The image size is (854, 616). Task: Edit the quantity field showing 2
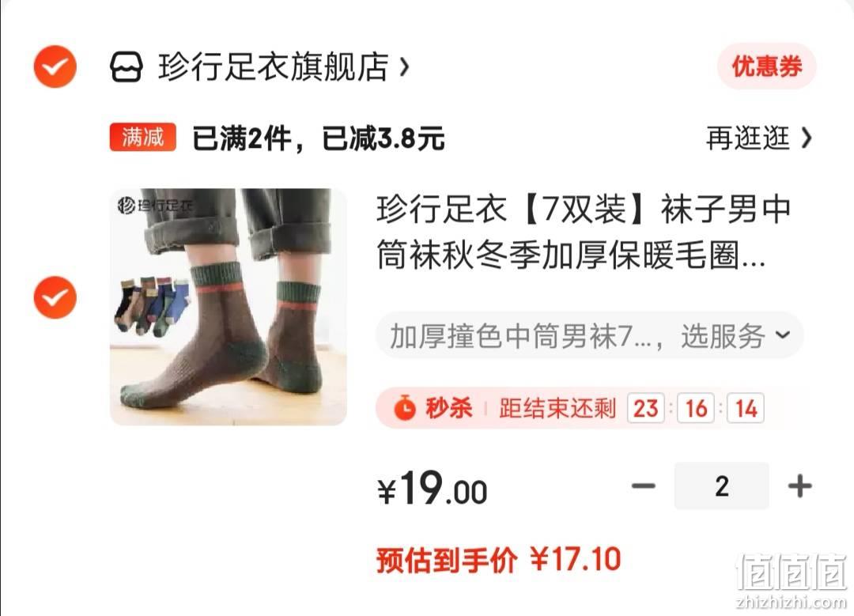point(722,486)
